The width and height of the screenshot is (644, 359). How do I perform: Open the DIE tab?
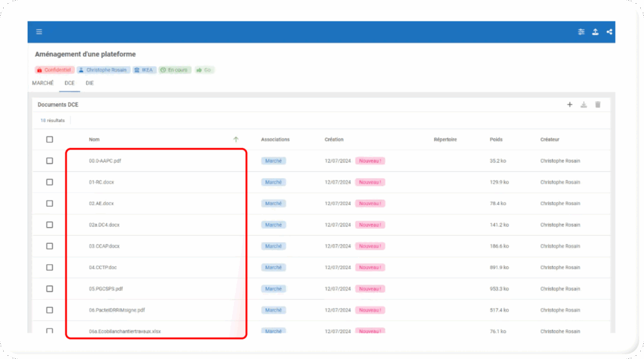click(x=89, y=83)
